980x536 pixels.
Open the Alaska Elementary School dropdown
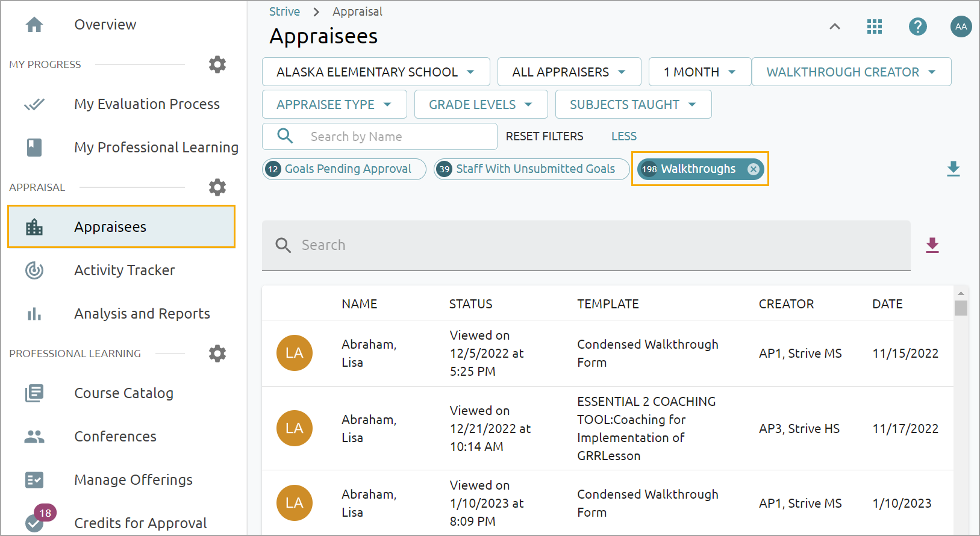(x=376, y=72)
